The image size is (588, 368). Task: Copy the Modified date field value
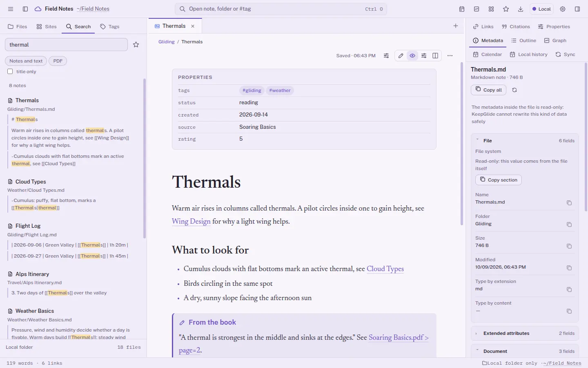569,268
